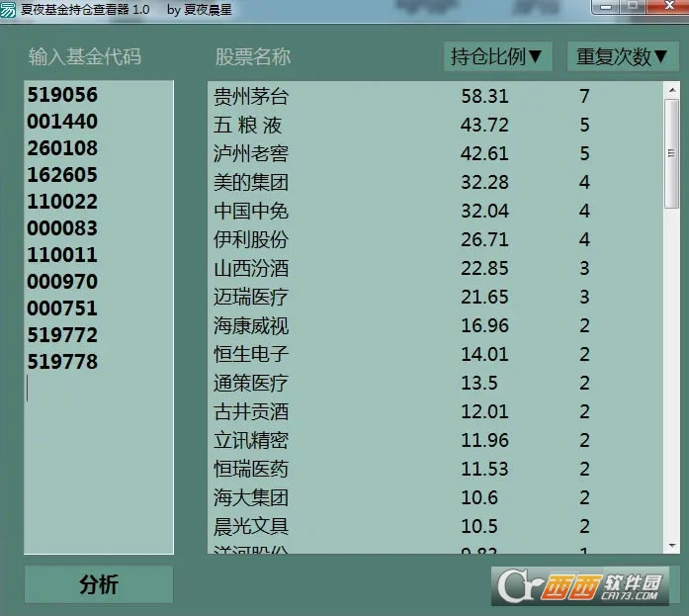Select the 山西汾酒 row
The image size is (689, 616).
pyautogui.click(x=435, y=269)
